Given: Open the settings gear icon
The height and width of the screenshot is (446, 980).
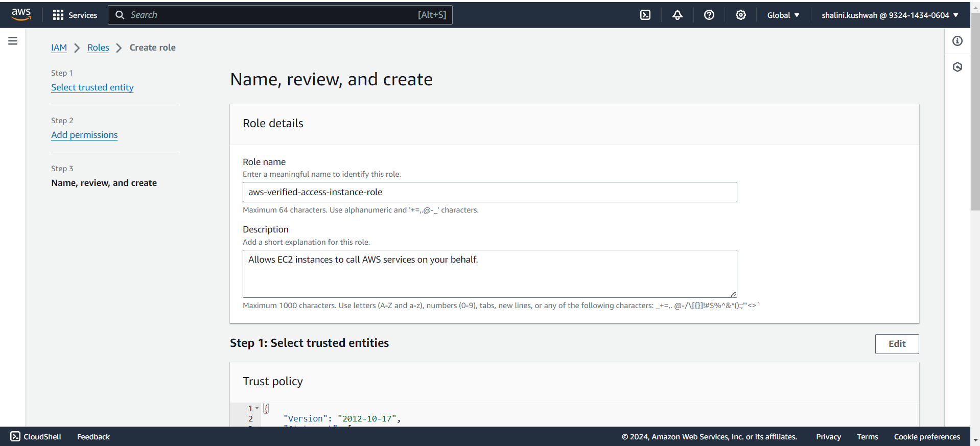Looking at the screenshot, I should pos(741,15).
